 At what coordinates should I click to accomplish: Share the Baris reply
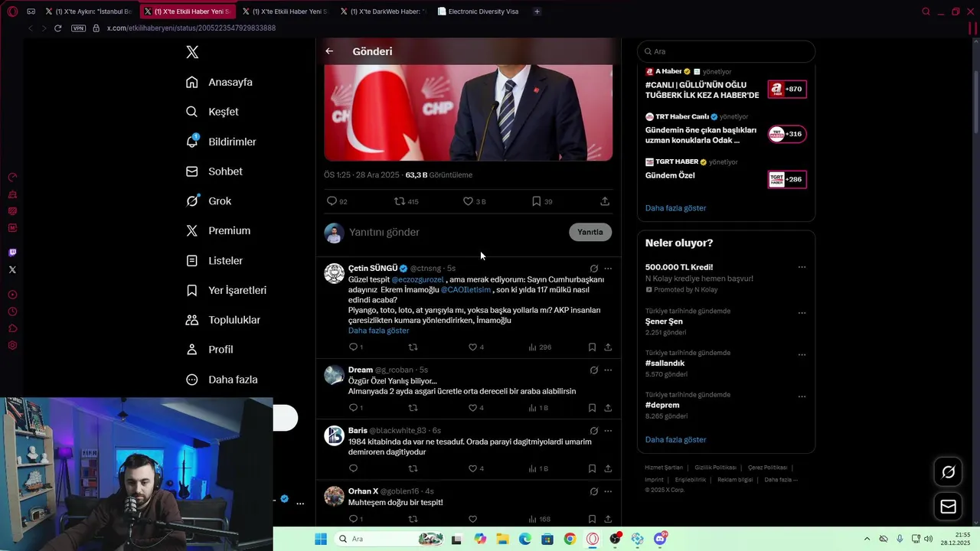(x=608, y=468)
